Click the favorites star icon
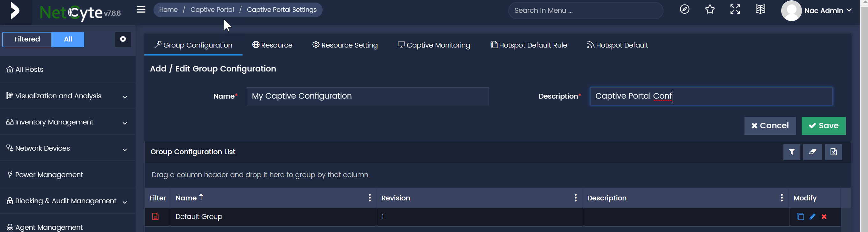Viewport: 868px width, 232px height. click(710, 10)
